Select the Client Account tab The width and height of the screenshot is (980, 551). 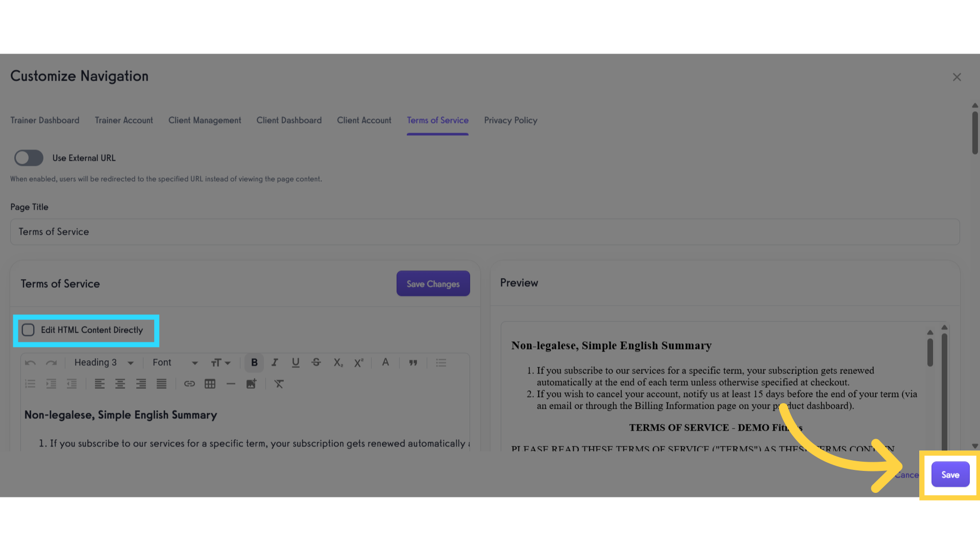pos(364,120)
